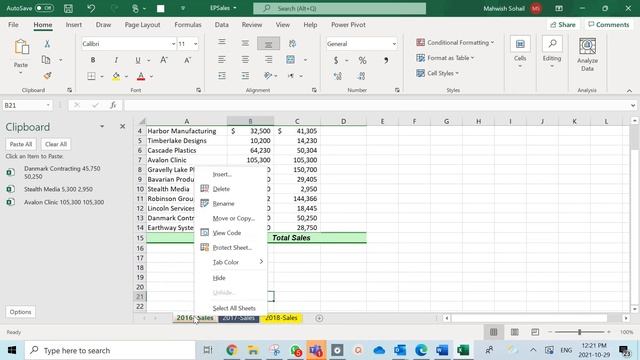Open the Font name dropdown
This screenshot has width=640, height=360.
pos(173,44)
